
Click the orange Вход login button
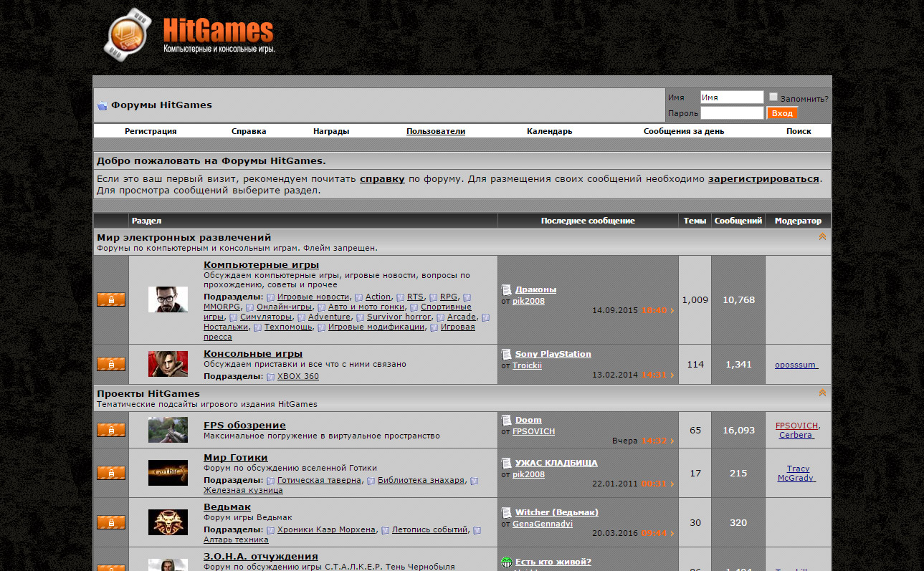(782, 113)
